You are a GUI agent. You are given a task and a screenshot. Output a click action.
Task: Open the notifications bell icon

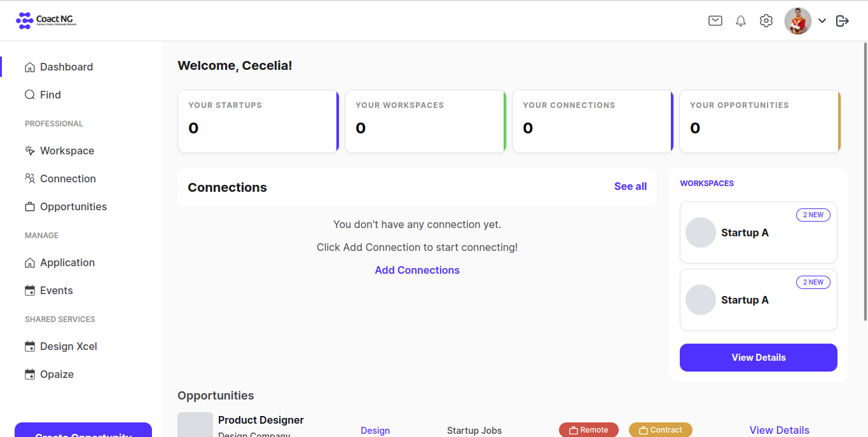(x=741, y=21)
